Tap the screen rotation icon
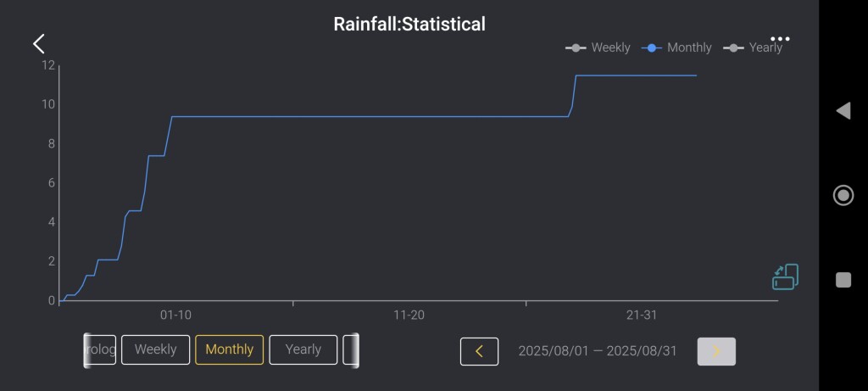The image size is (868, 391). click(785, 276)
